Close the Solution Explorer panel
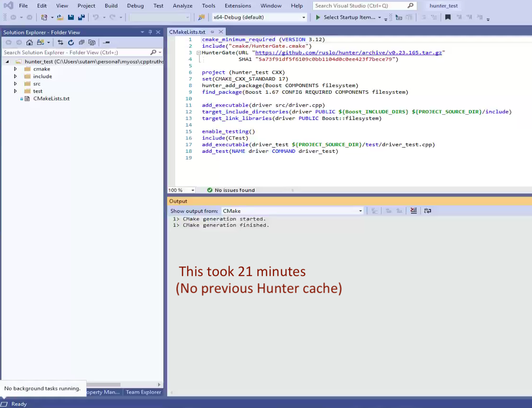532x408 pixels. click(158, 32)
